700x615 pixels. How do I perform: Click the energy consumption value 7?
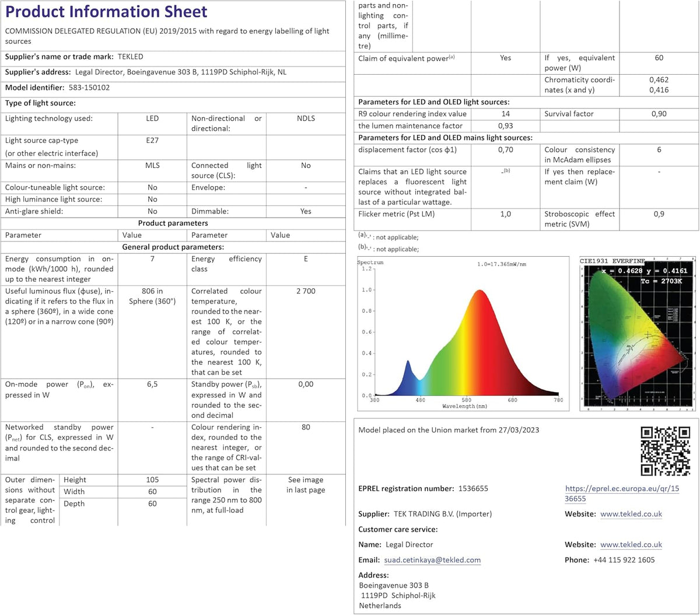(152, 258)
